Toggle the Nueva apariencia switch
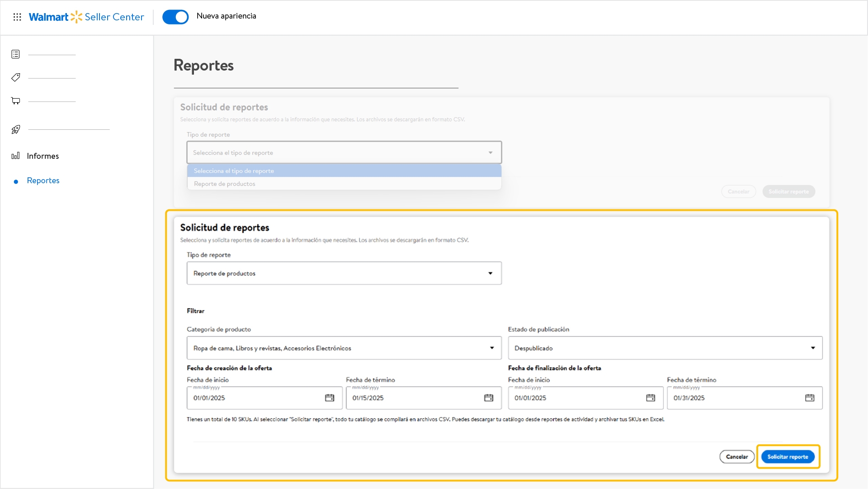Viewport: 868px width, 489px height. [x=175, y=17]
